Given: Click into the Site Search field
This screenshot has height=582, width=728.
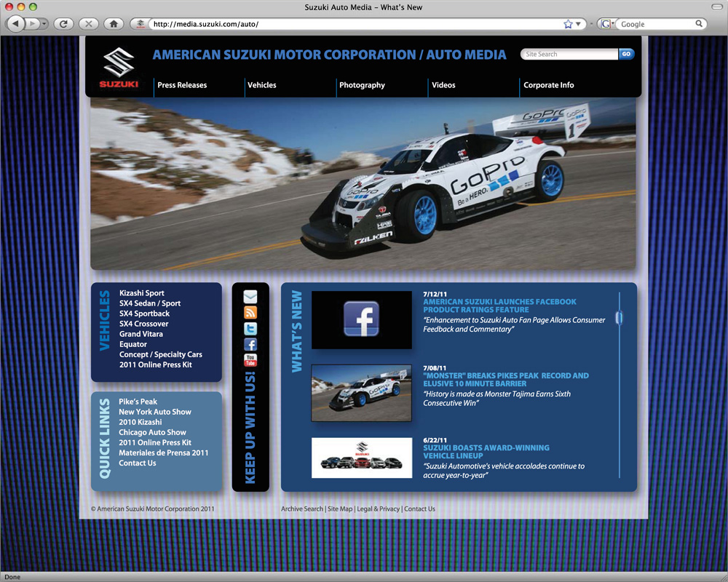Looking at the screenshot, I should pyautogui.click(x=569, y=55).
